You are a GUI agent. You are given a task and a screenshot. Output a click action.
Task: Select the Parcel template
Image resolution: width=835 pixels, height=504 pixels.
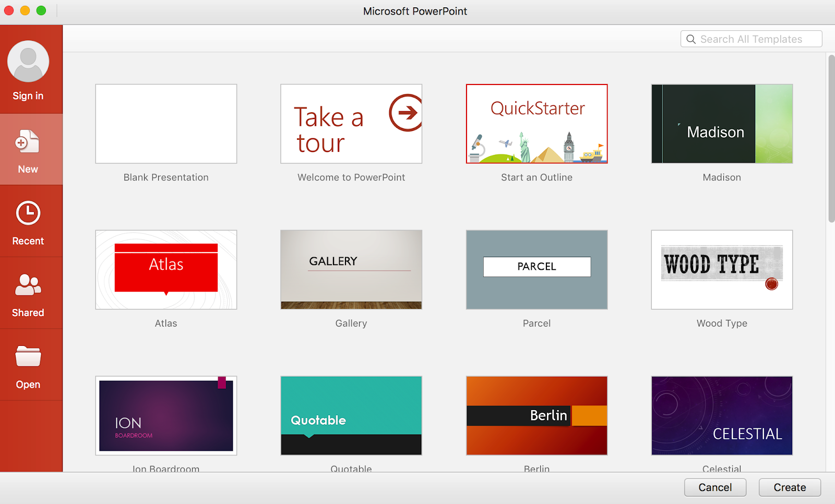(x=536, y=270)
